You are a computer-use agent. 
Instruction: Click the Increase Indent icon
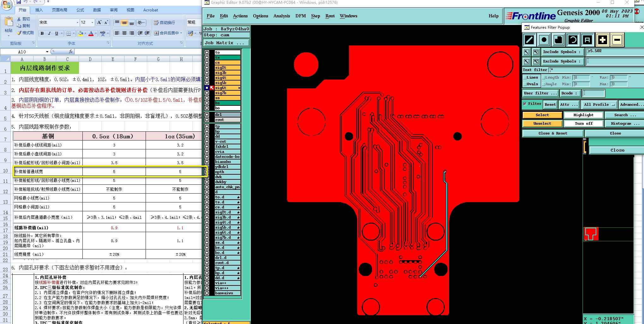[147, 33]
